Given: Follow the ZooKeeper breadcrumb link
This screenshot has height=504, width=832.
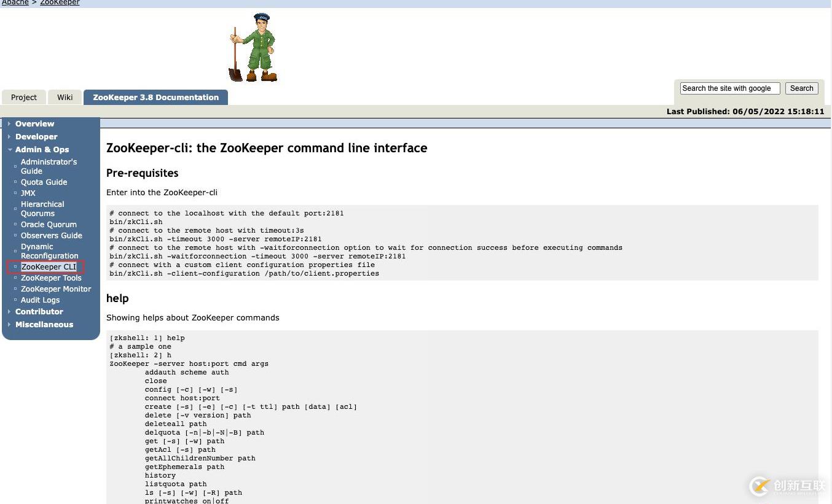Looking at the screenshot, I should click(x=60, y=3).
